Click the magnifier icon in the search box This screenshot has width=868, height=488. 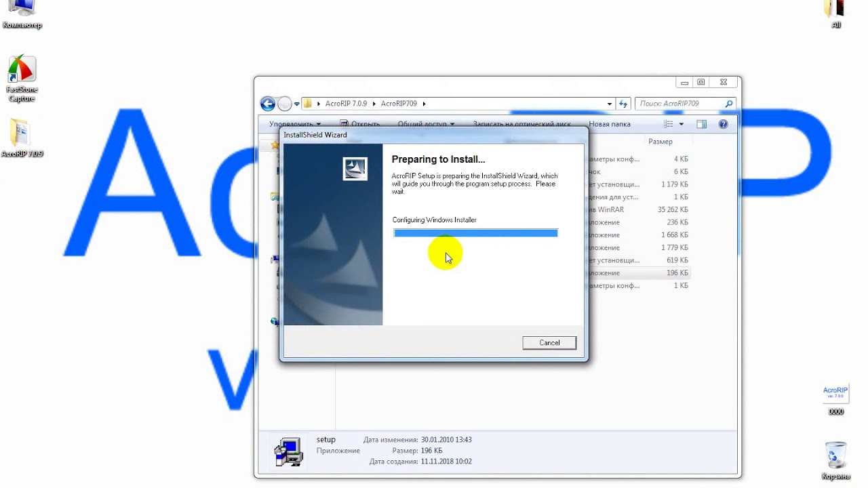click(729, 104)
